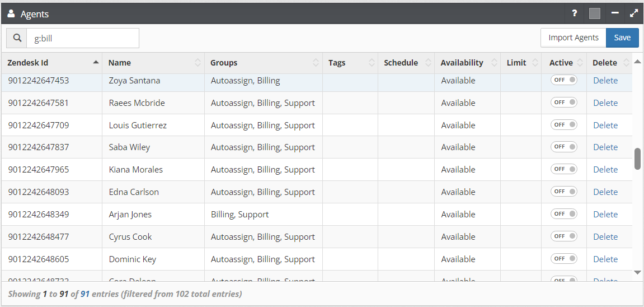The image size is (644, 307).
Task: Open the help question mark icon
Action: click(x=575, y=13)
